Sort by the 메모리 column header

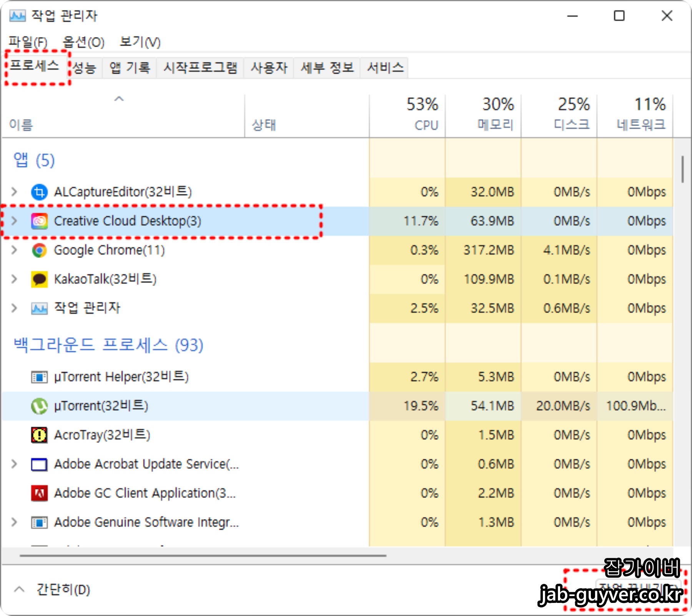coord(483,116)
